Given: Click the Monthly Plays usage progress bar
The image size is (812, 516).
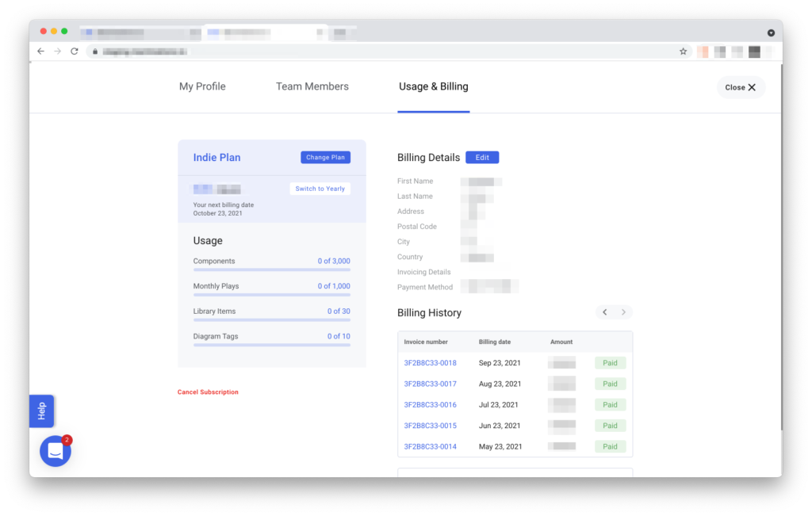Looking at the screenshot, I should click(272, 295).
